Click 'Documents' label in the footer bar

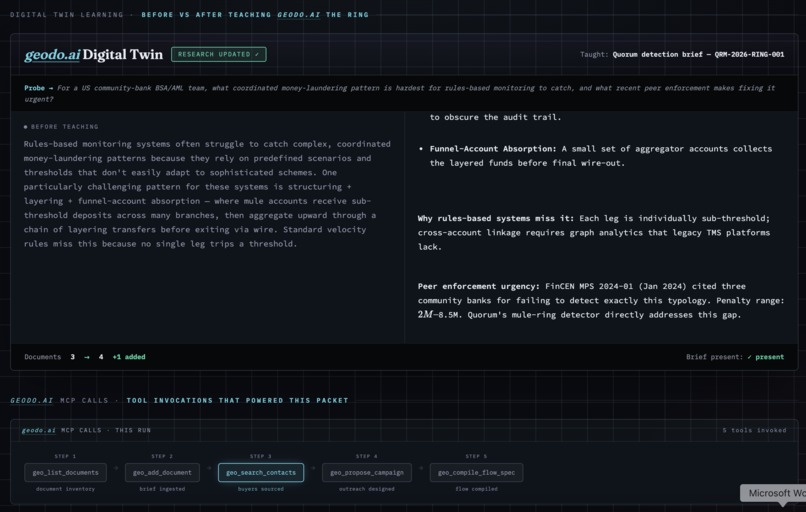click(43, 357)
